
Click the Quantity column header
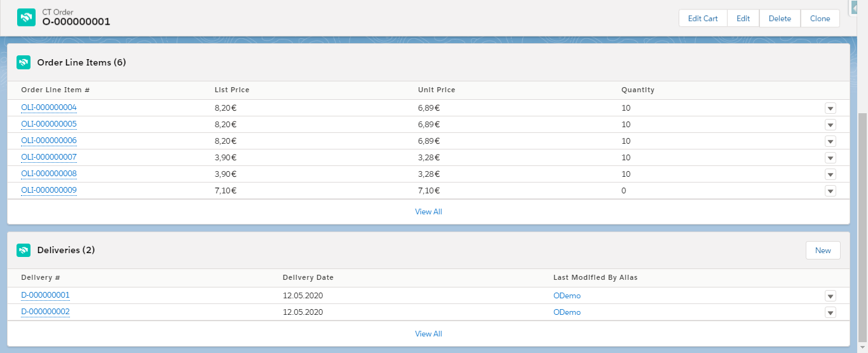point(638,90)
